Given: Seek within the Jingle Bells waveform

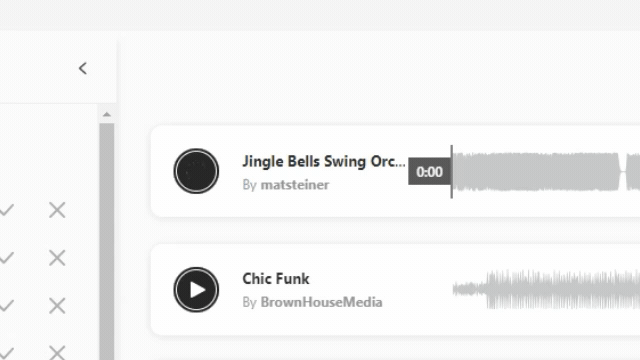Looking at the screenshot, I should coord(546,172).
